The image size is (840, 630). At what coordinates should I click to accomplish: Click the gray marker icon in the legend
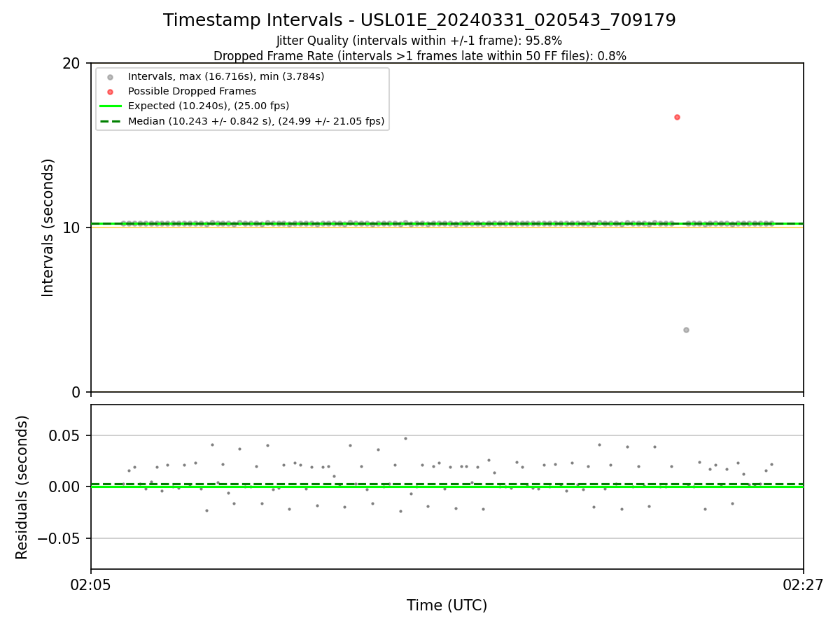click(x=110, y=76)
